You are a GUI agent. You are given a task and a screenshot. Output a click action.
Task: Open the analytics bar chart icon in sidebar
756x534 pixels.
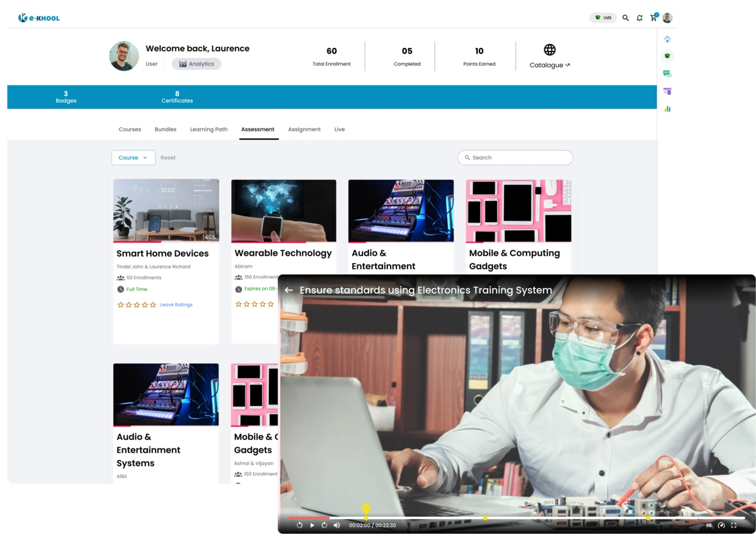pyautogui.click(x=667, y=108)
